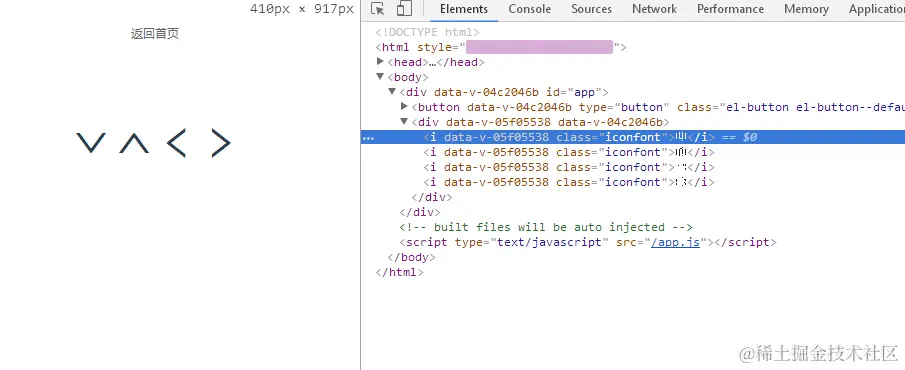This screenshot has height=370, width=905.
Task: Open the Memory tab
Action: tap(806, 9)
